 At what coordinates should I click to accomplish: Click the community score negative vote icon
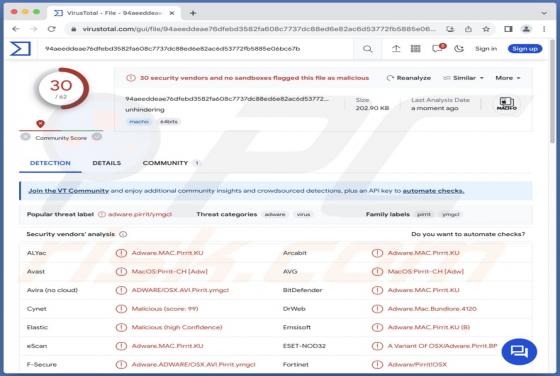(25, 137)
